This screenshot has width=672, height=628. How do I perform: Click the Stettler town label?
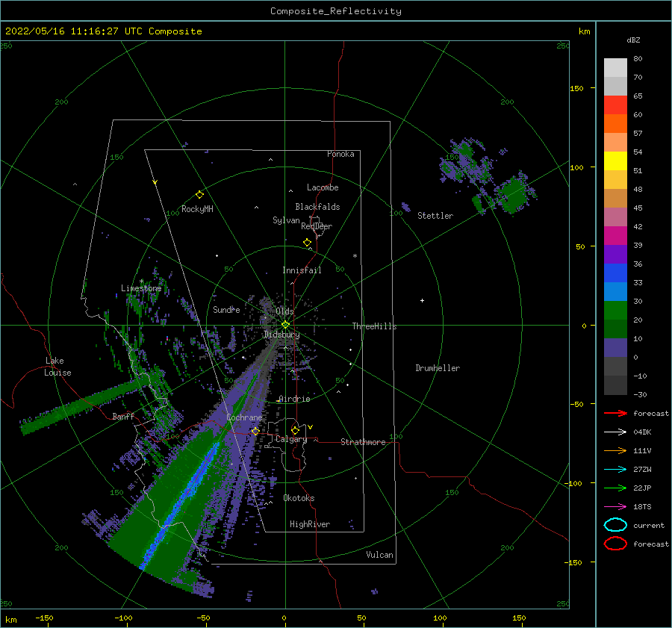point(435,216)
